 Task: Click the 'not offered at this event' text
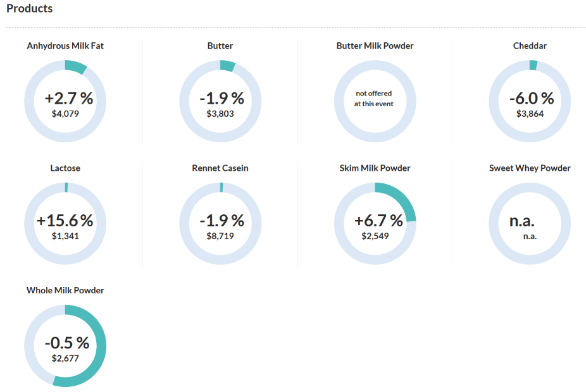tap(374, 98)
